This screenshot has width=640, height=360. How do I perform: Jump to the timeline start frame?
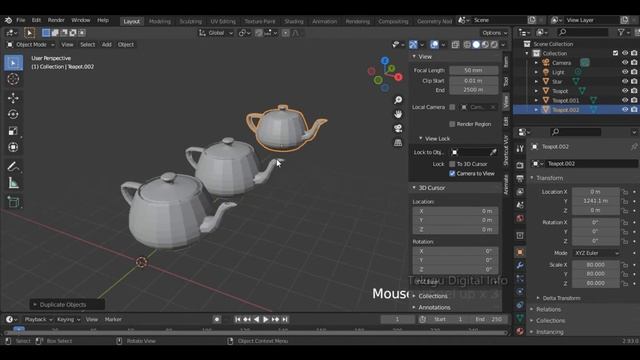coord(238,320)
